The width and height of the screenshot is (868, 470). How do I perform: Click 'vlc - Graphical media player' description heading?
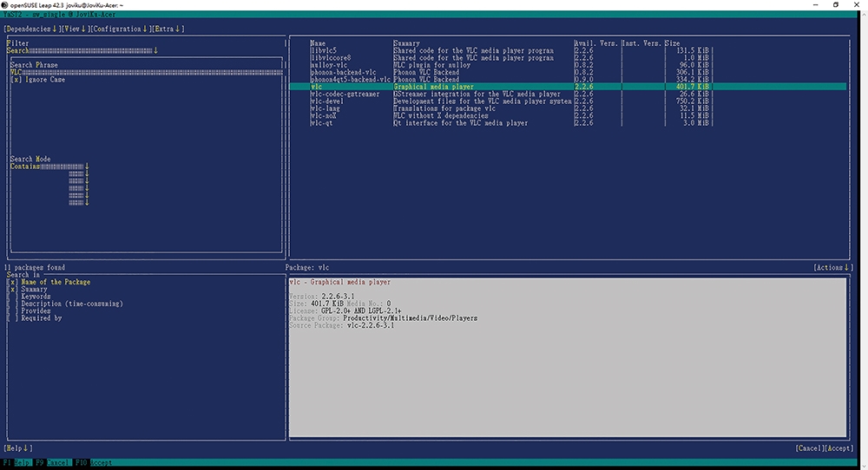tap(340, 282)
